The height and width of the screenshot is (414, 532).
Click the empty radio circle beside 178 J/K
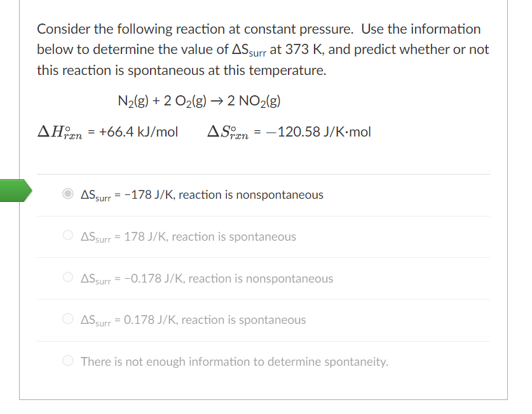tap(67, 235)
